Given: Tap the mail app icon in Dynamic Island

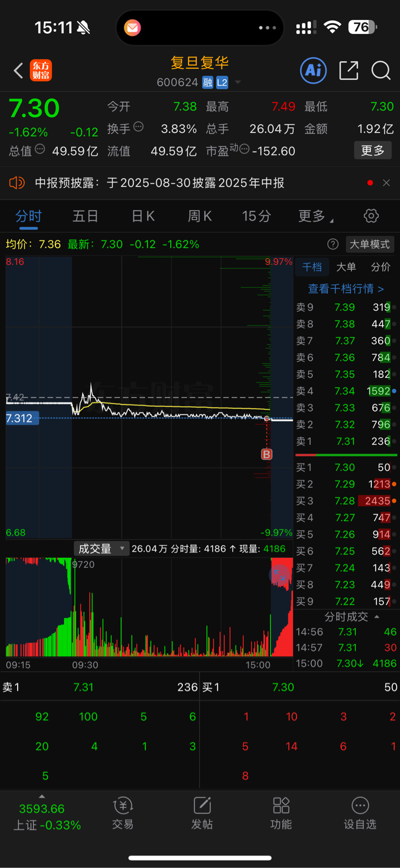Looking at the screenshot, I should pyautogui.click(x=132, y=28).
